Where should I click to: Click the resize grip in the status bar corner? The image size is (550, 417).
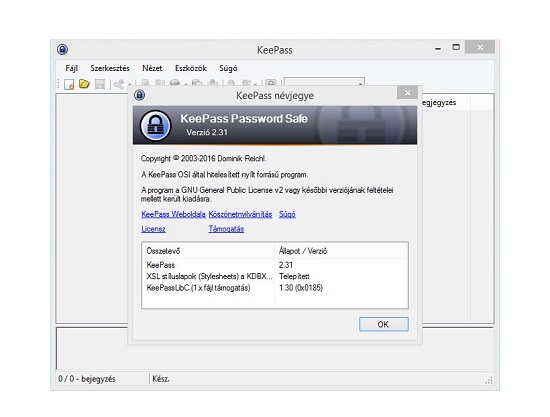click(489, 381)
